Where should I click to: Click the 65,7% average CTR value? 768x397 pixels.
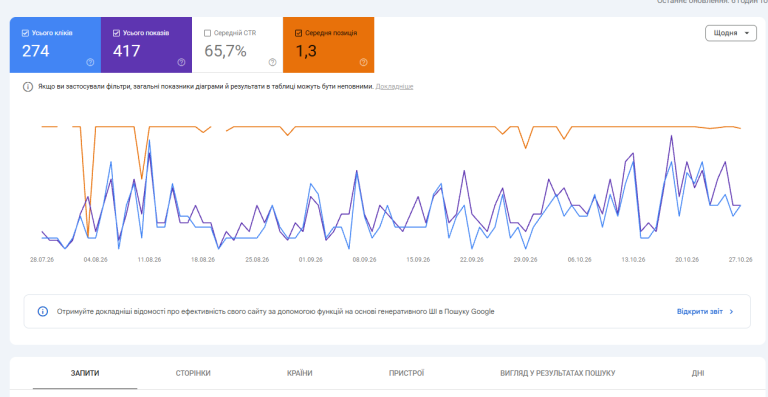225,51
